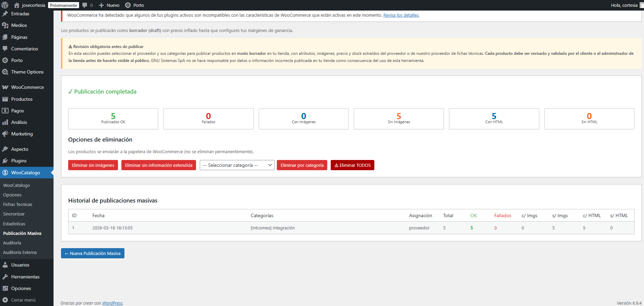Screen dimensions: 644x306
Task: Open the josecortesia site home icon
Action: (16, 5)
